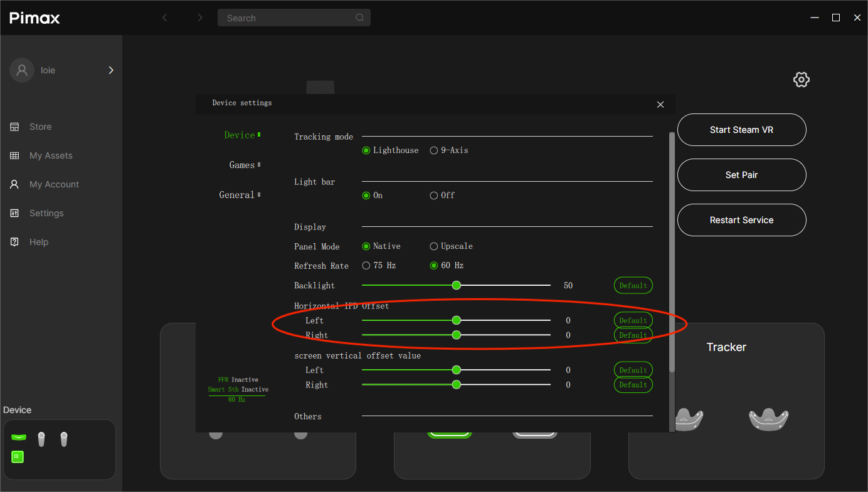
Task: Click the second controller icon in Device panel
Action: tap(63, 439)
